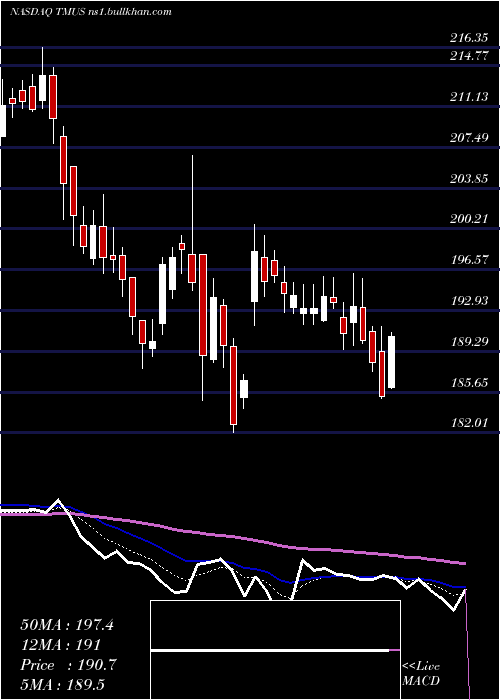This screenshot has height=700, width=500.
Task: Click the 182.01 price level label
Action: coord(468,422)
